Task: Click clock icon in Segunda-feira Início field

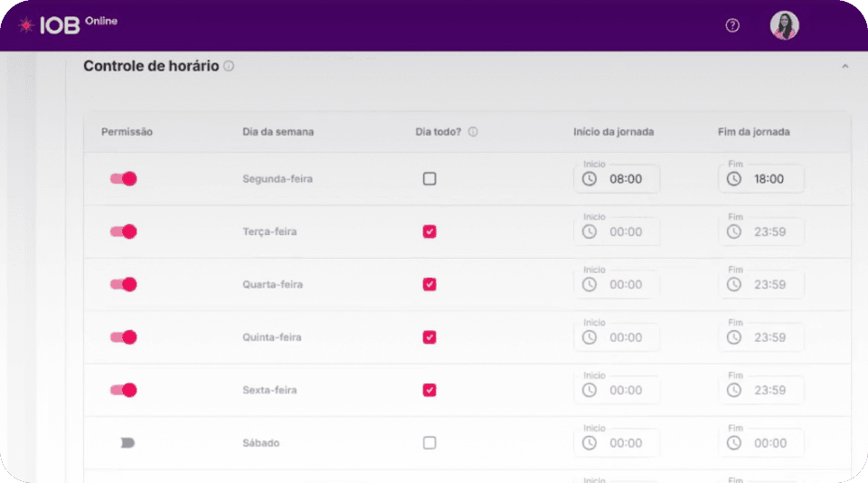Action: pos(590,179)
